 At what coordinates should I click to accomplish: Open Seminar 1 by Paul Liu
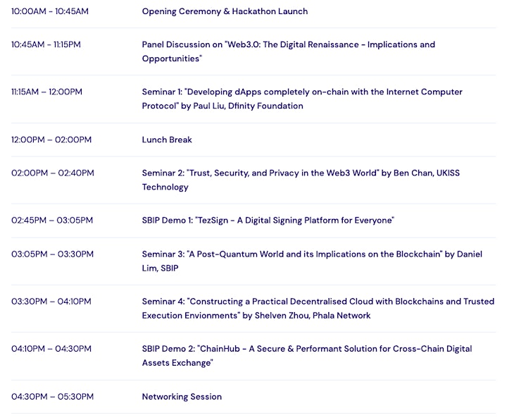coord(302,99)
